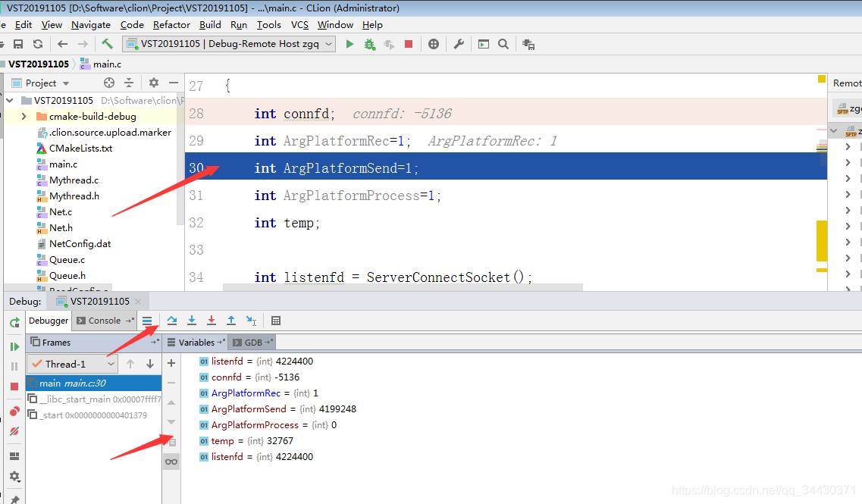The width and height of the screenshot is (862, 504).
Task: Toggle the Watches glasses icon
Action: 171,461
